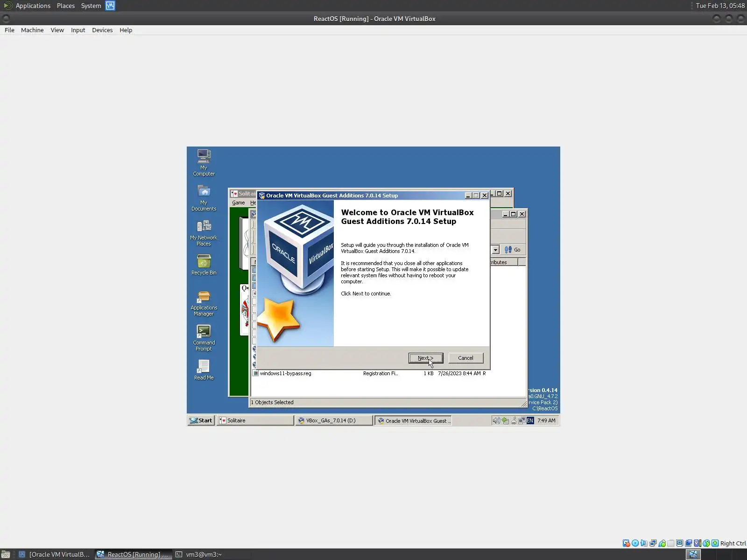
Task: Click the VirtualBox icon in top panel
Action: [x=110, y=6]
